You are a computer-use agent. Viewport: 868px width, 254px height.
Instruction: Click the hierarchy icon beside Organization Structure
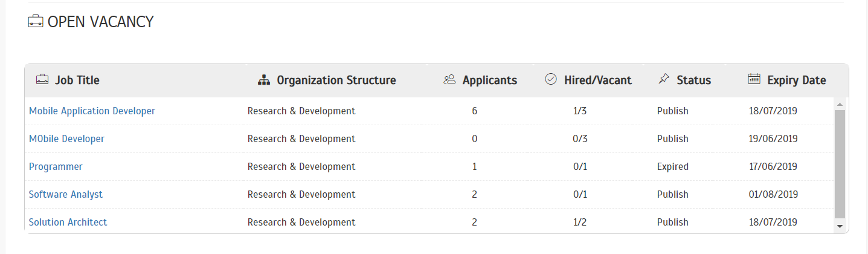tap(263, 80)
